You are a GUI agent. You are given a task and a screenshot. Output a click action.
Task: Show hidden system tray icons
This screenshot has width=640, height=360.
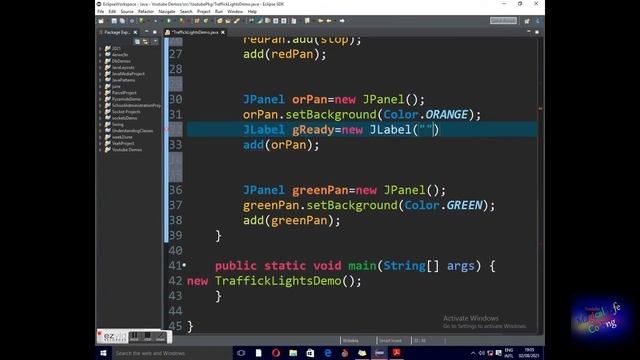pyautogui.click(x=473, y=353)
